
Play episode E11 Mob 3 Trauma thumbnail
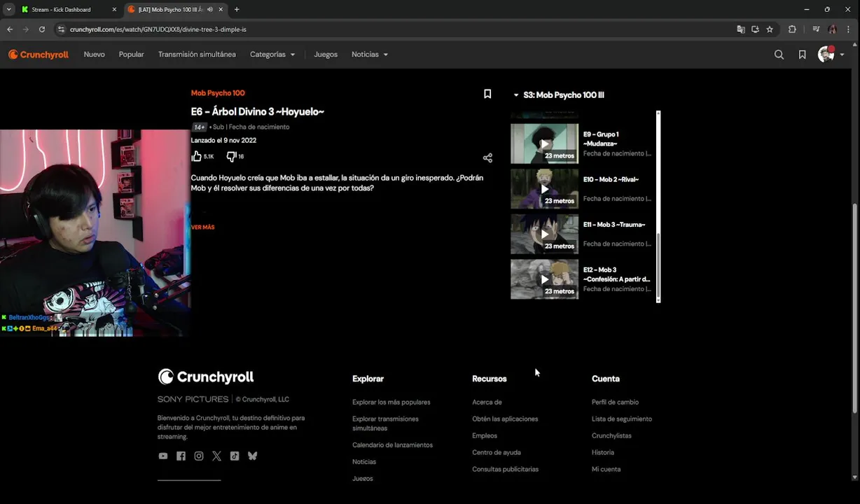coord(545,234)
